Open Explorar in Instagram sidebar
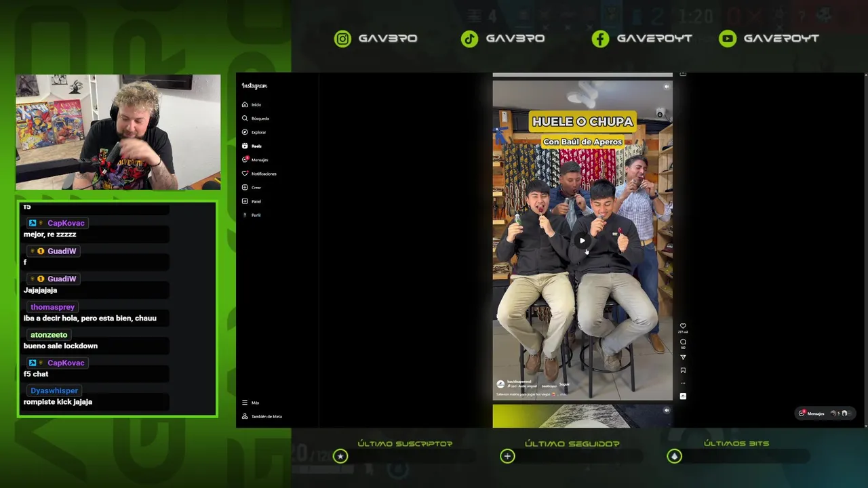868x488 pixels. tap(254, 132)
